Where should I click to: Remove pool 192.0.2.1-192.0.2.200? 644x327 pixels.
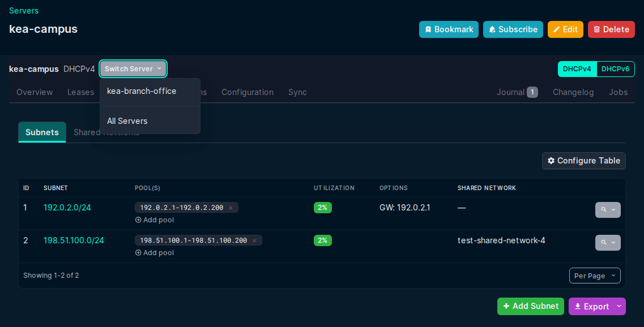point(231,208)
